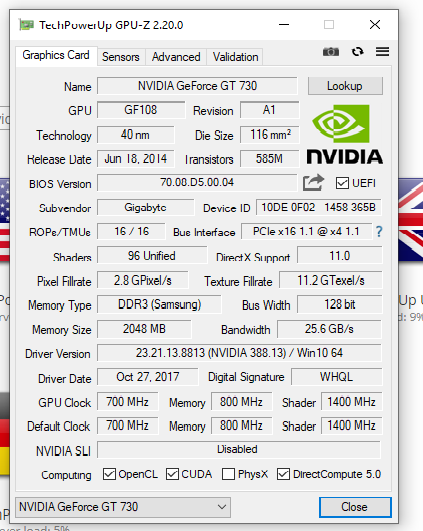Toggle the CUDA checkbox
The image size is (423, 531).
(172, 474)
